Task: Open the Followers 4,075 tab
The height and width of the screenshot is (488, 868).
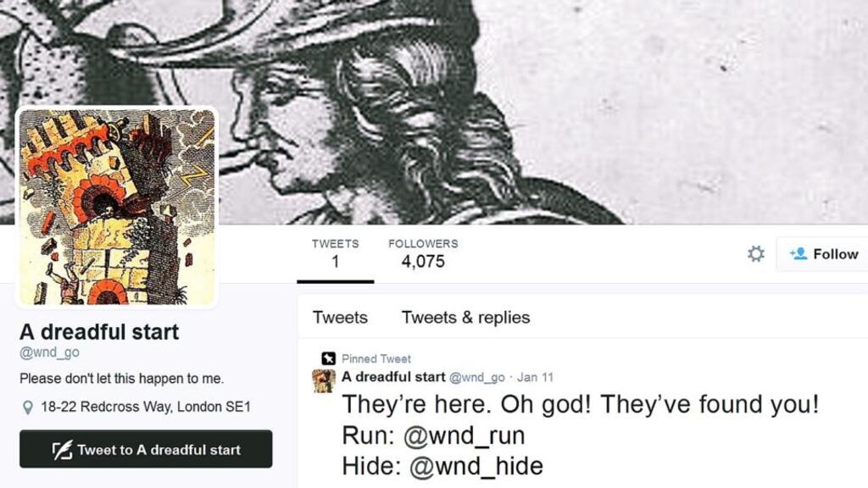Action: point(423,254)
